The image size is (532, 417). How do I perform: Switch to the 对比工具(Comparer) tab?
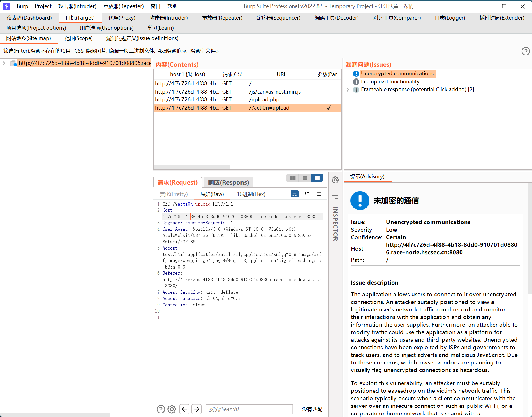(x=397, y=18)
